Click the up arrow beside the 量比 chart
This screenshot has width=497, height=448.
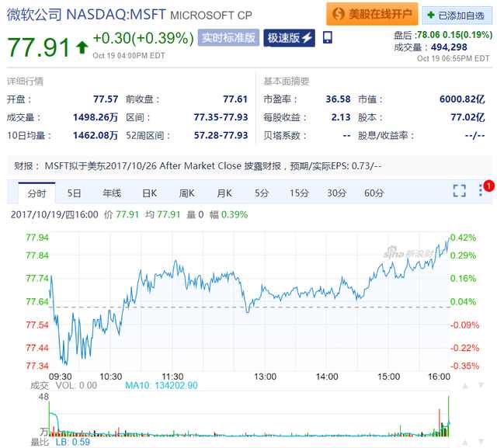click(x=465, y=442)
